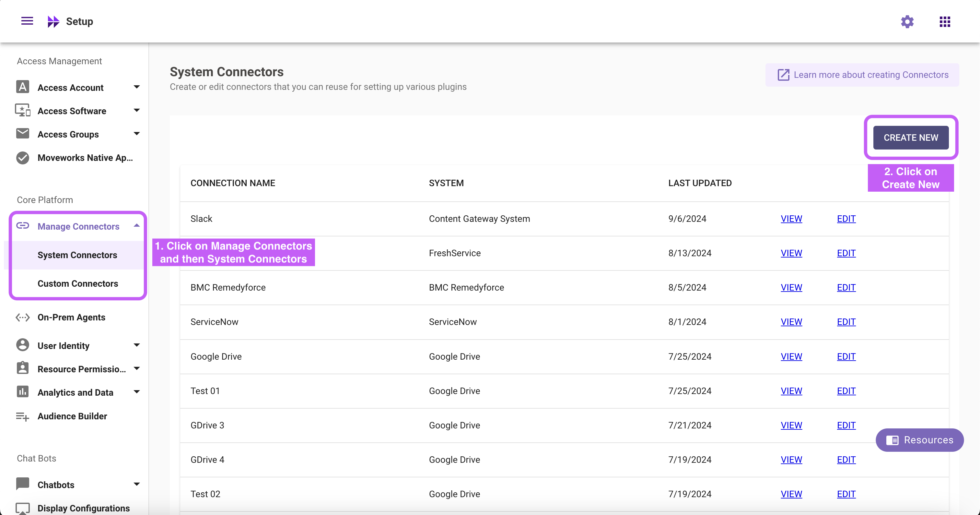Select Custom Connectors in the sidebar
The height and width of the screenshot is (515, 980).
77,283
